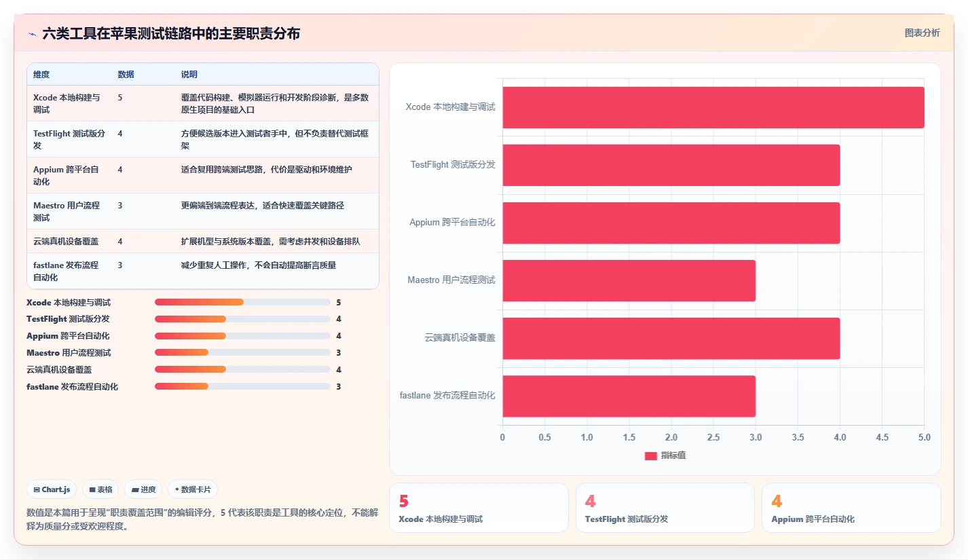Click the Appium description starting 适合复用跨端

coord(267,169)
